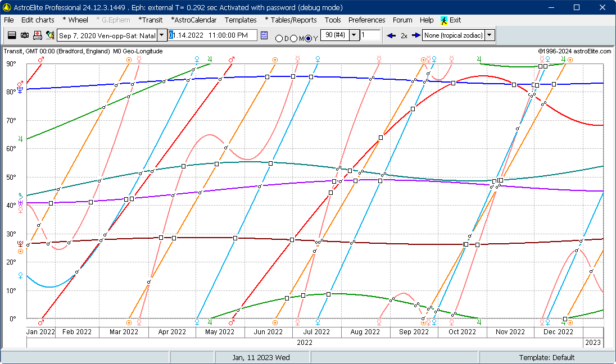Click the Template: Default status text
Screen dimensions: 616x364
(x=546, y=357)
